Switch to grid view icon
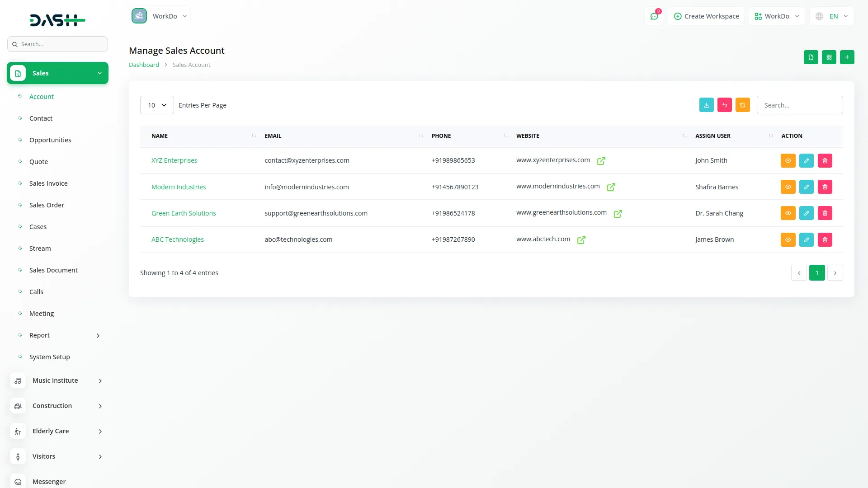 829,57
